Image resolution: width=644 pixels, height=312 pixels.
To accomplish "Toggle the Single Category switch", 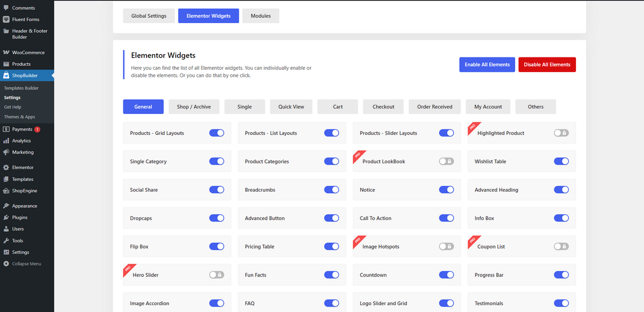I will click(217, 161).
